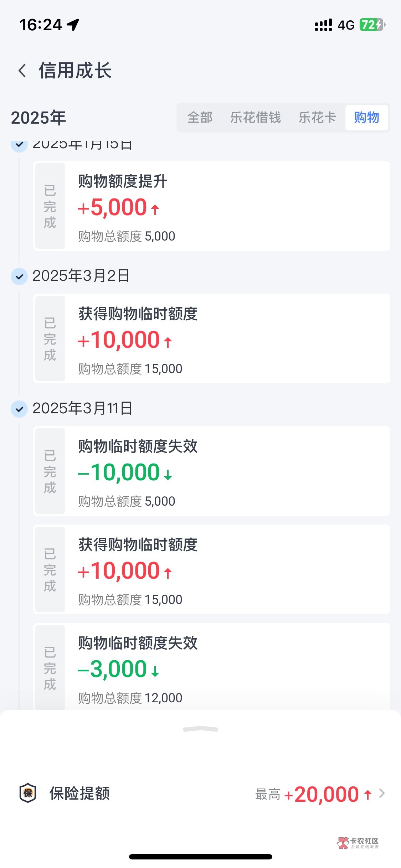Viewport: 401px width, 868px height.
Task: Tap the cellular signal bars icon
Action: coord(323,25)
